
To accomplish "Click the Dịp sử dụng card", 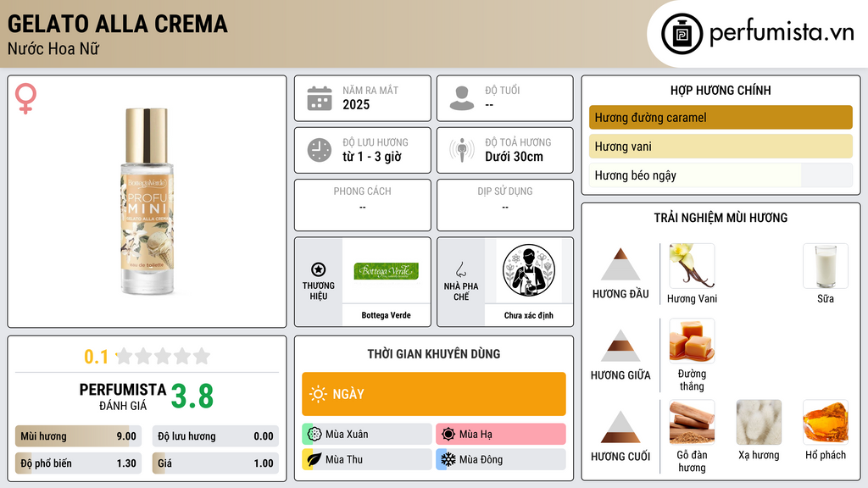I will coord(505,205).
